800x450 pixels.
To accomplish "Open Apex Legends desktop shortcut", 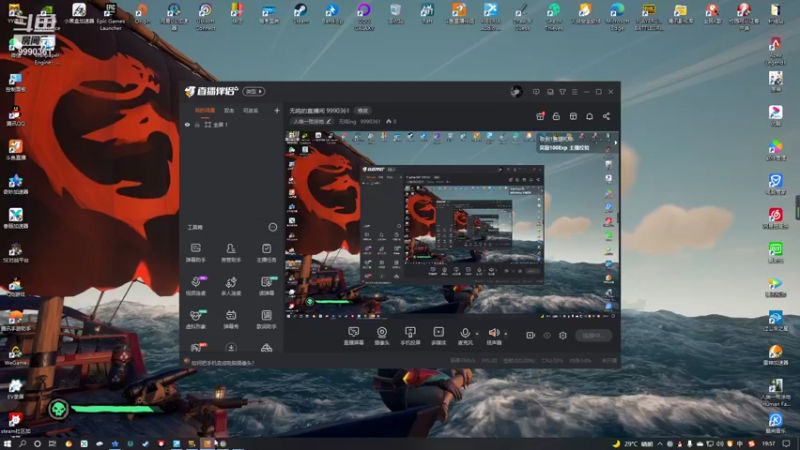I will [776, 51].
